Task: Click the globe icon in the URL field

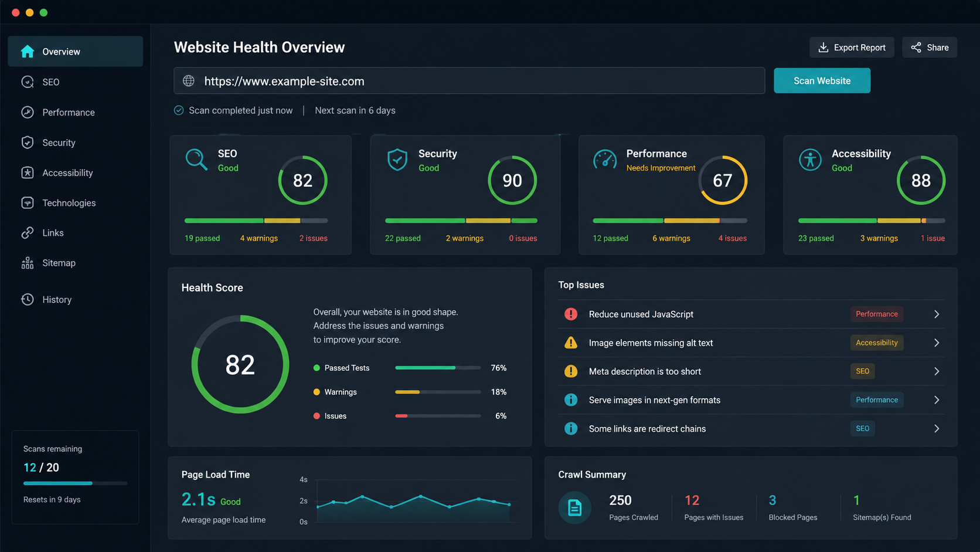Action: coord(189,81)
